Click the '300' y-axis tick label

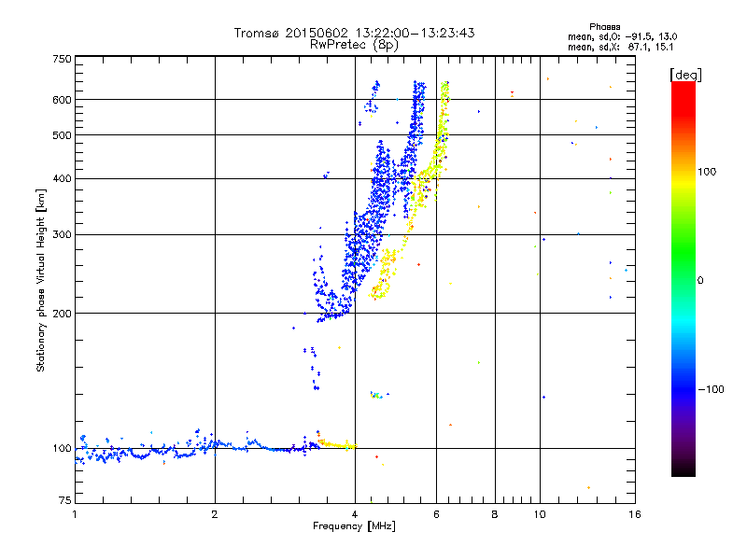click(62, 234)
